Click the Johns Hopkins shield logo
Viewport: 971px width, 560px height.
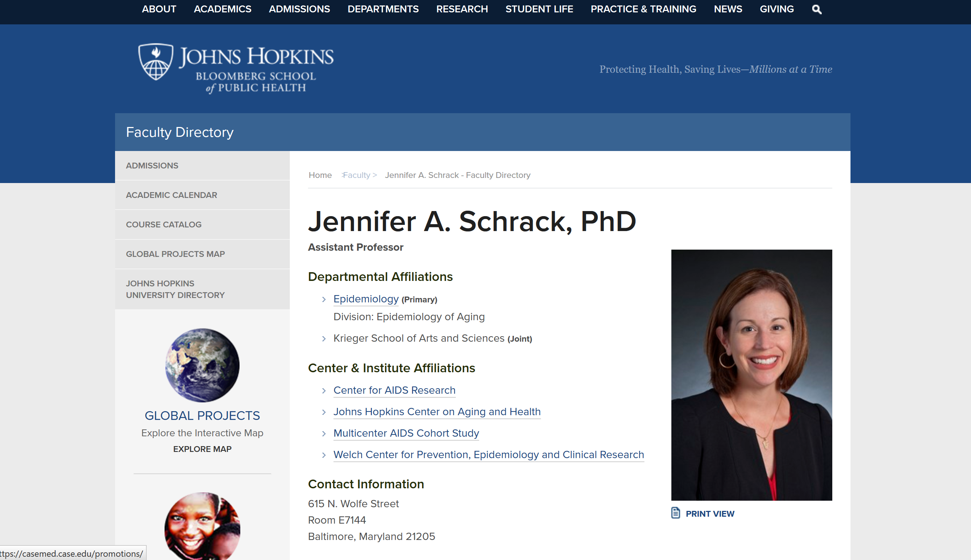click(x=155, y=61)
